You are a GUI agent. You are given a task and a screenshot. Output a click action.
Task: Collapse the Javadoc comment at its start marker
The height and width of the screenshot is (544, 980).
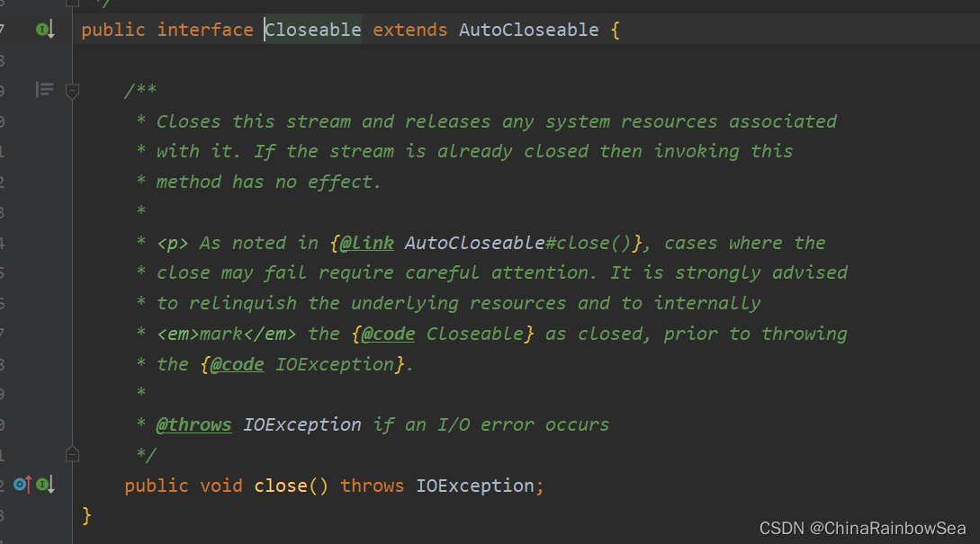coord(73,90)
